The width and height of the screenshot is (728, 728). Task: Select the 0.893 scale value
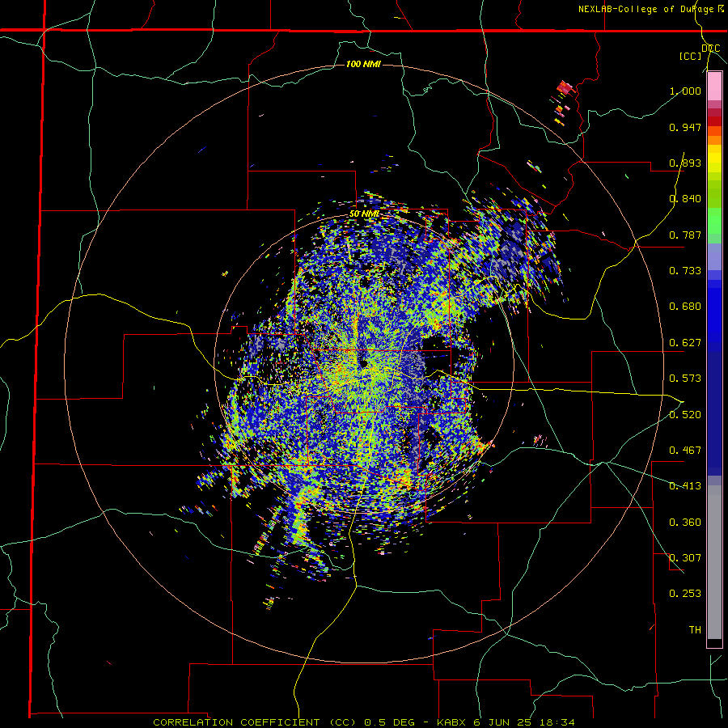(685, 163)
